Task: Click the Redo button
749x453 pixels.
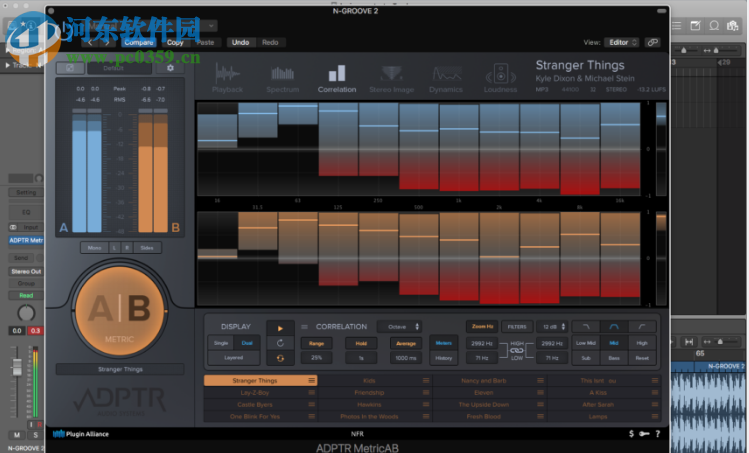Action: point(270,43)
